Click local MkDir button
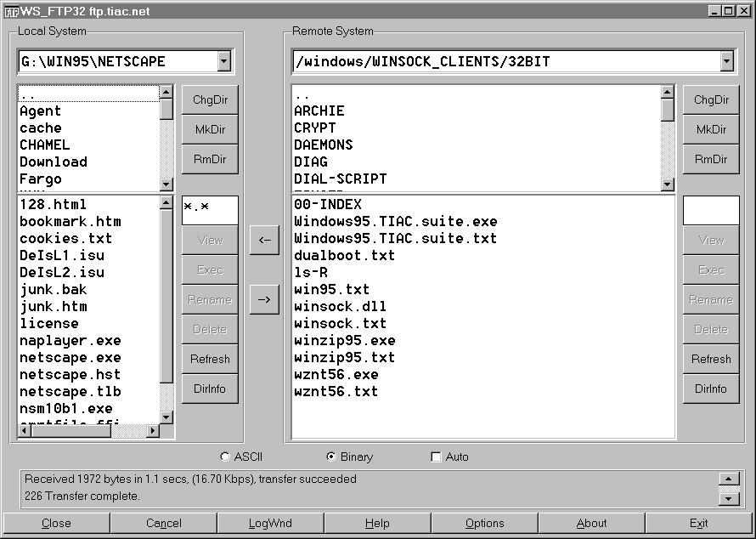The width and height of the screenshot is (756, 539). (x=210, y=130)
